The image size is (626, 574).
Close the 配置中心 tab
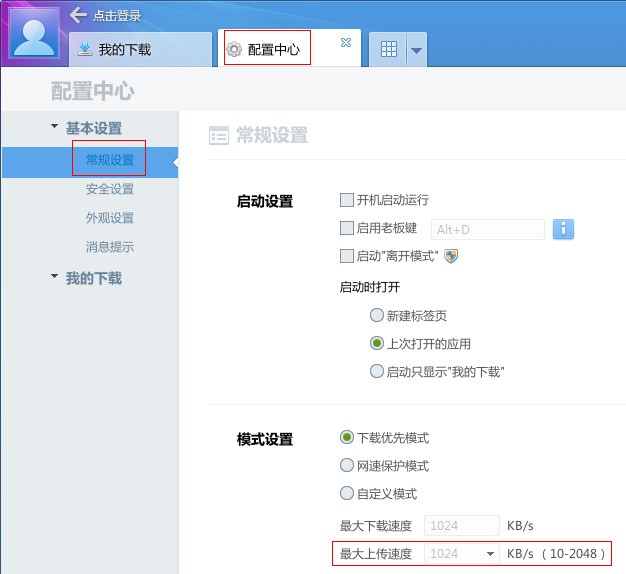click(x=346, y=42)
